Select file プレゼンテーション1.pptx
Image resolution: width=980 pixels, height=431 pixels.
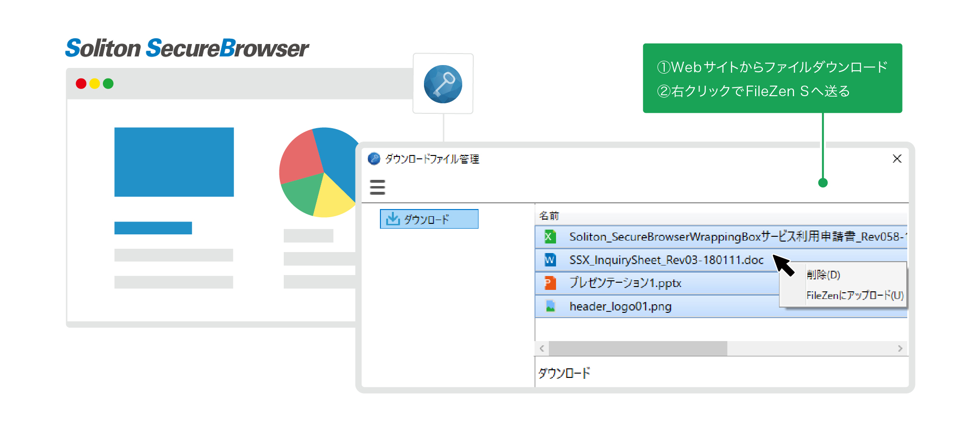pyautogui.click(x=625, y=283)
